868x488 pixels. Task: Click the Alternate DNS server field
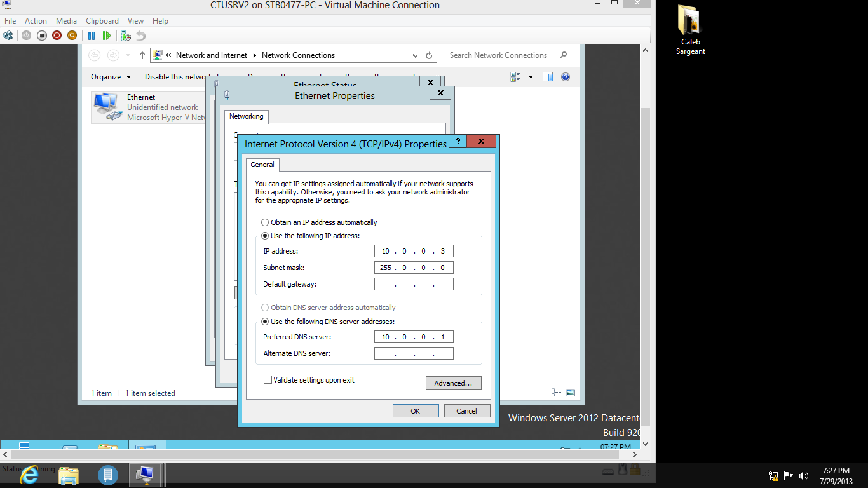414,353
